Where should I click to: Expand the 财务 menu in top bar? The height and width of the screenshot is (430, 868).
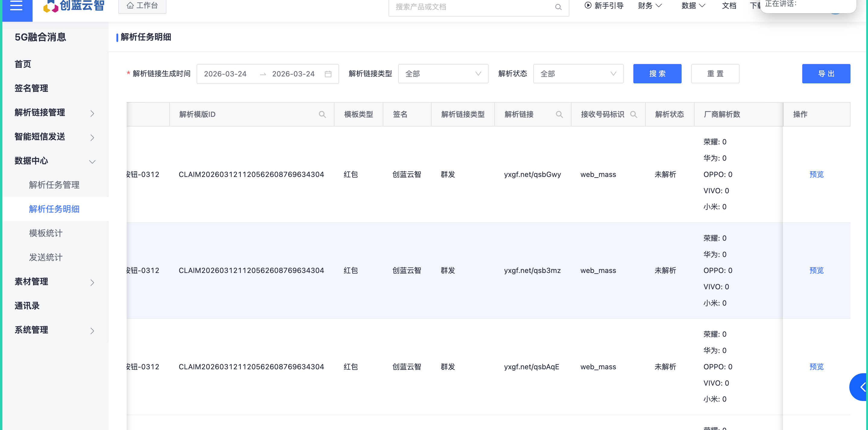pyautogui.click(x=650, y=6)
